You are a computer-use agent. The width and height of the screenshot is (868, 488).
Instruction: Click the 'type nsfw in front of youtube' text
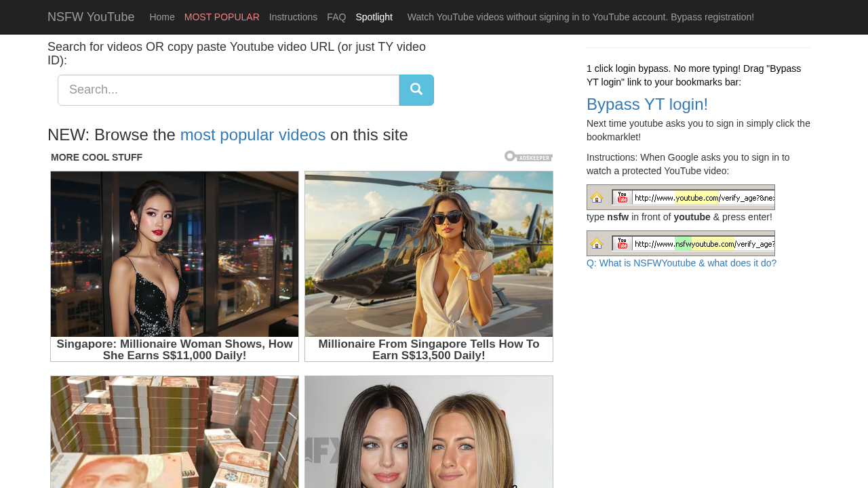click(x=679, y=217)
